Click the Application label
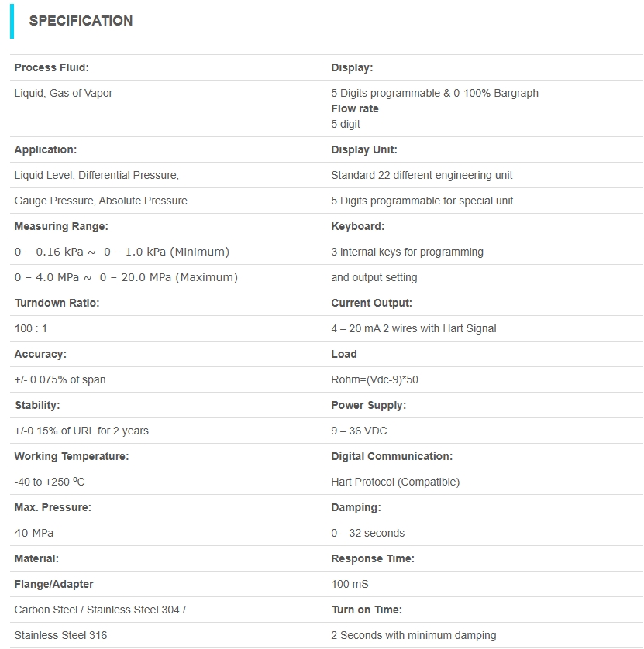644x649 pixels. coord(46,149)
